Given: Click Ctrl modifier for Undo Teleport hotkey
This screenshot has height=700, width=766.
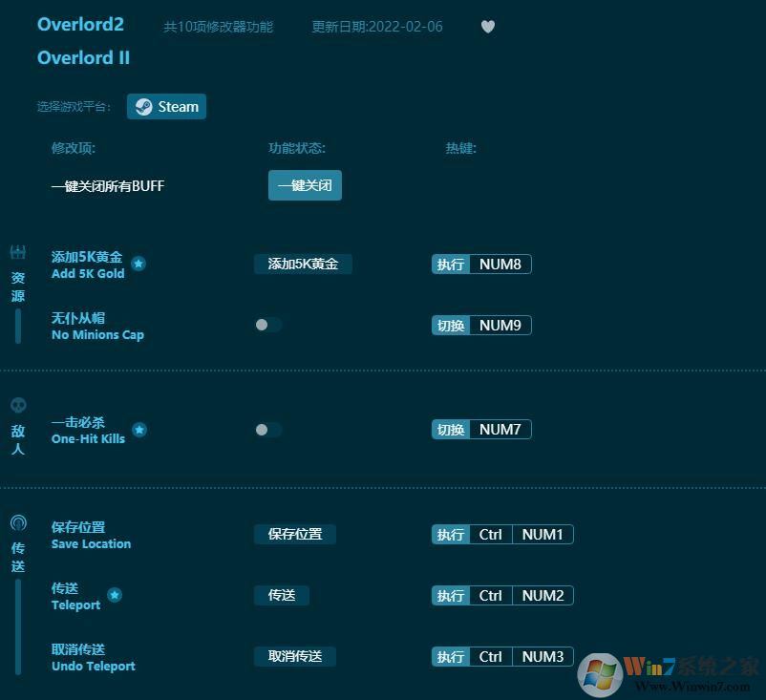Looking at the screenshot, I should (x=491, y=656).
